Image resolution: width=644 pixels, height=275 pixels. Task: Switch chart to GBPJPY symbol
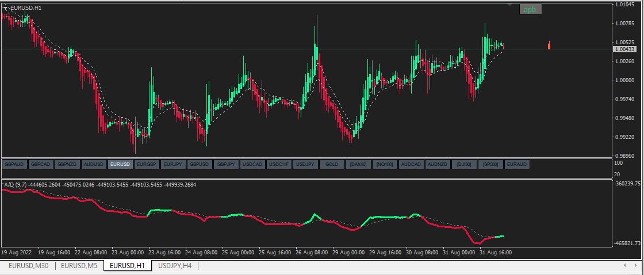226,164
